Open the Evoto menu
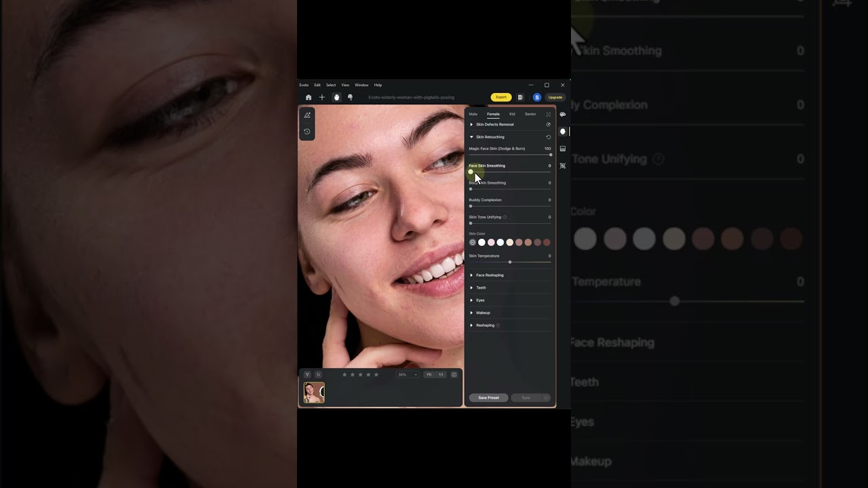 coord(304,85)
